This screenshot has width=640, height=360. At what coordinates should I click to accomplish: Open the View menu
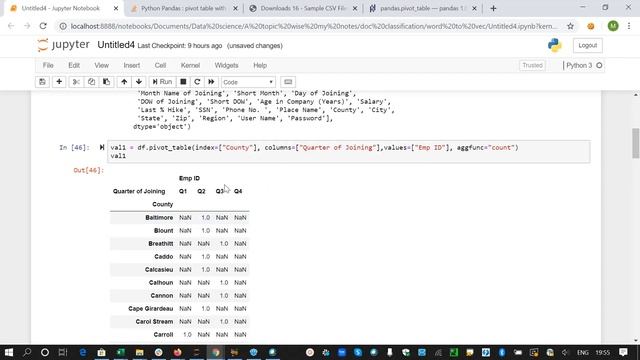(101, 65)
